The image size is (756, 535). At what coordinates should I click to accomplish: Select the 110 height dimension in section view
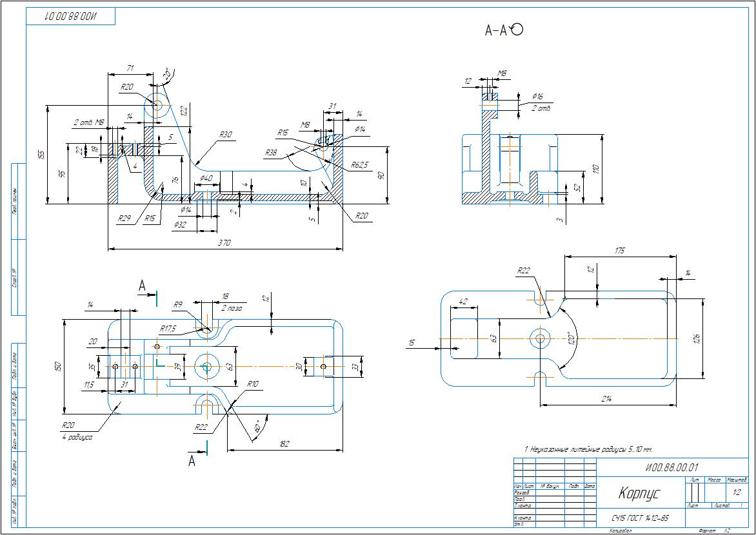pos(596,169)
